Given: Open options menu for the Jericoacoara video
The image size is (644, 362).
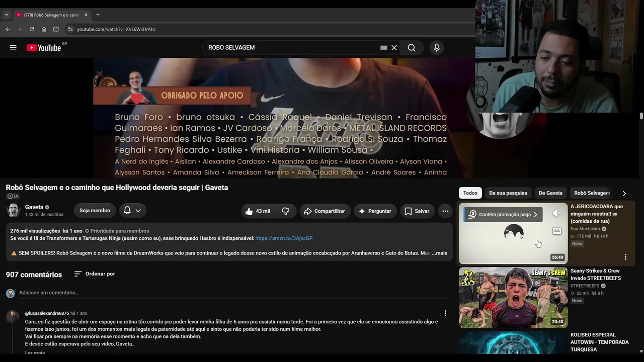Looking at the screenshot, I should click(x=625, y=257).
